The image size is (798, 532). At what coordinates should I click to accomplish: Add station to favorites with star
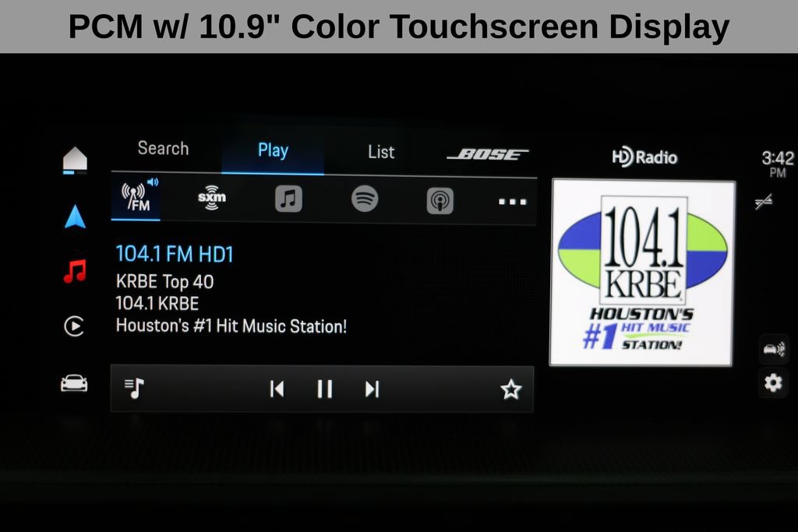pos(511,389)
